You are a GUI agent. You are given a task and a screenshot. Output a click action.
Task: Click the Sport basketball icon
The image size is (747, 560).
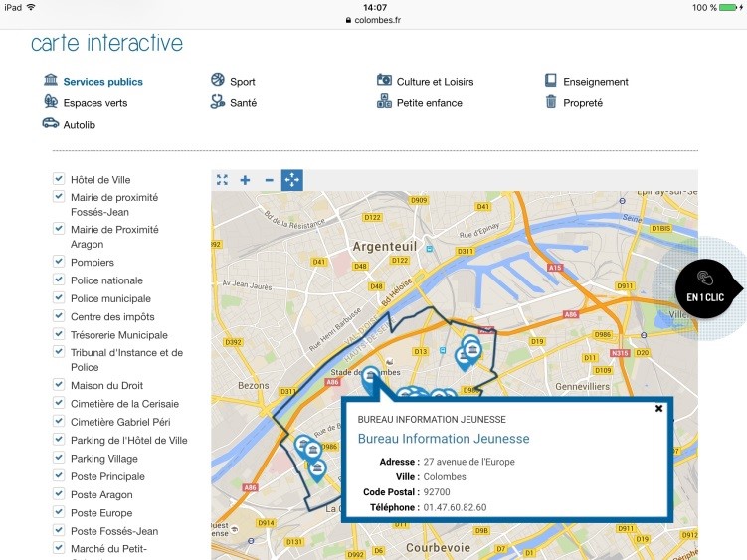pyautogui.click(x=218, y=80)
